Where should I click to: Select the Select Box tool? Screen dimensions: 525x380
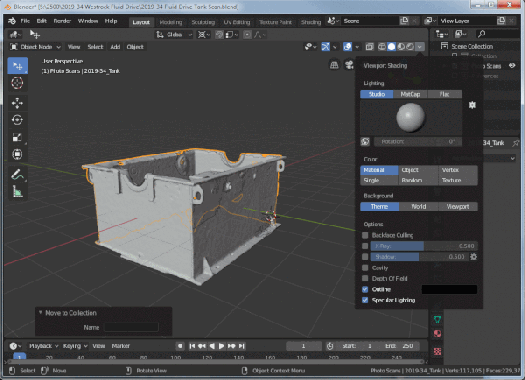pos(17,66)
